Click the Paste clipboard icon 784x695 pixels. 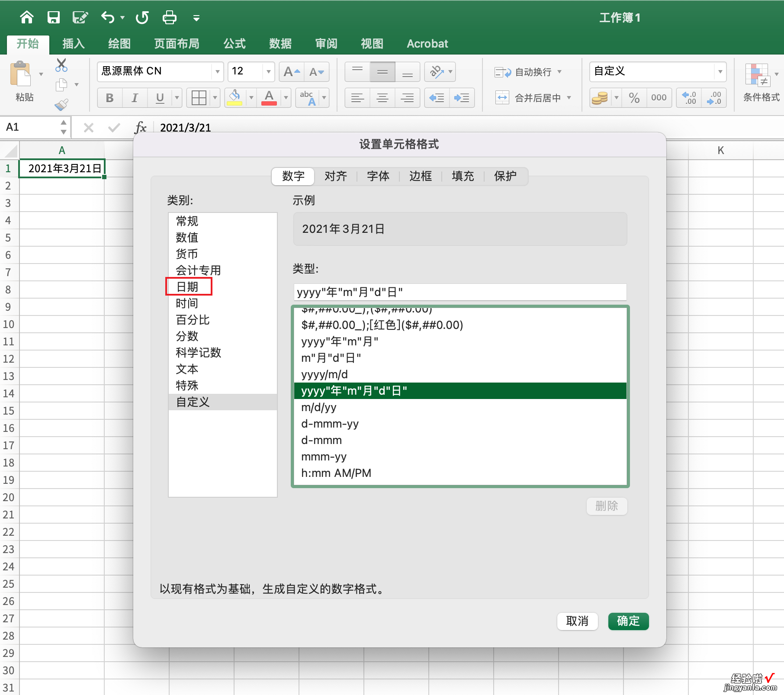21,74
